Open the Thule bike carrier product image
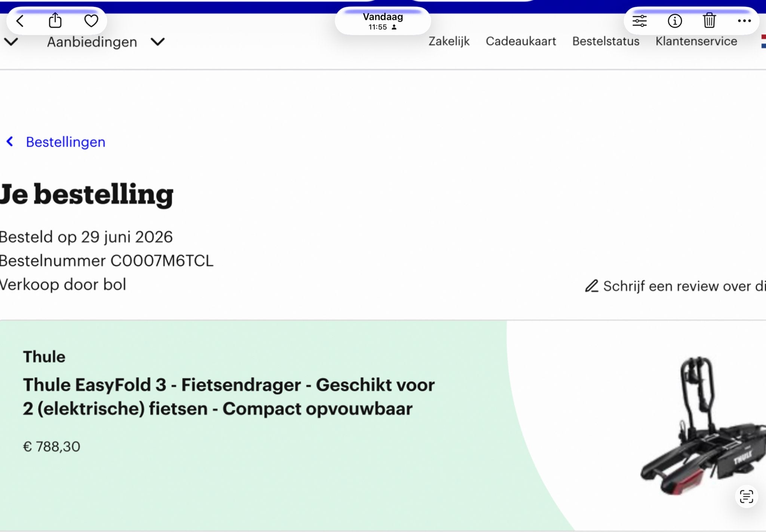 pyautogui.click(x=702, y=425)
